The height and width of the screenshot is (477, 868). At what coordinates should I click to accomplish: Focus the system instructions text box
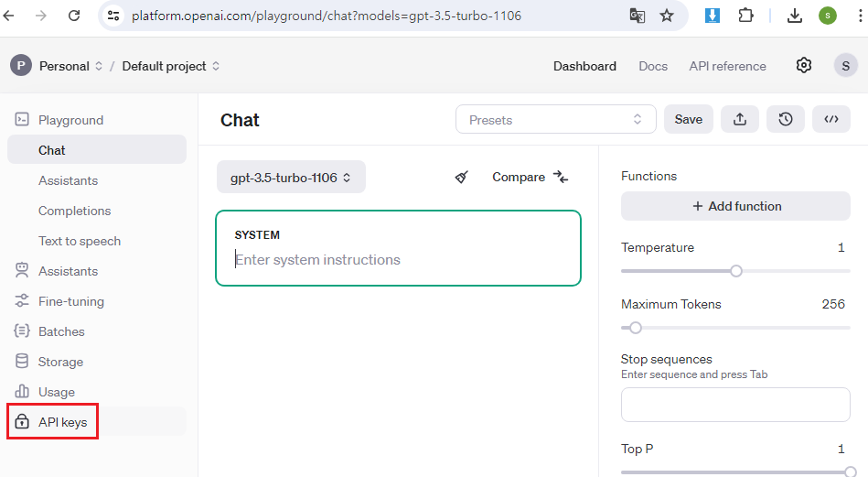coord(398,248)
